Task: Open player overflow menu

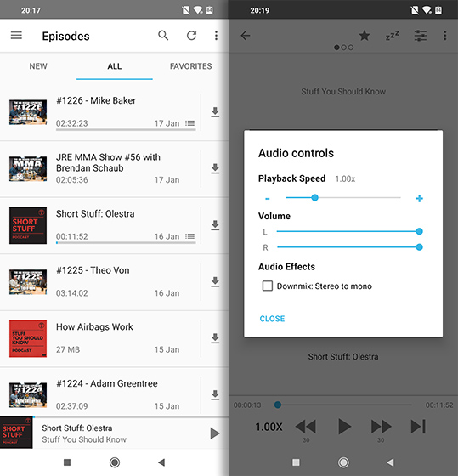Action: pos(445,36)
